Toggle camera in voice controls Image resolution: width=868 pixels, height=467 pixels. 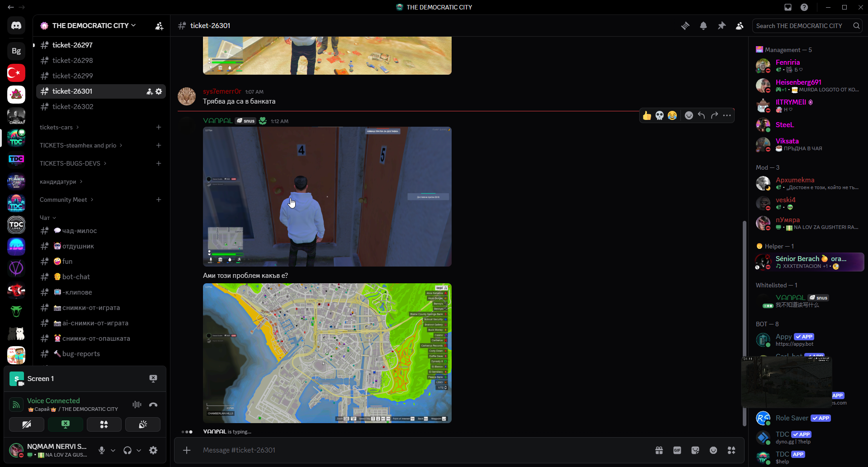tap(27, 424)
